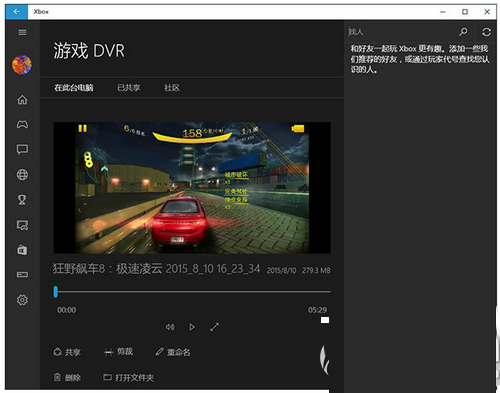
Task: Click the search magnifier icon
Action: (463, 32)
